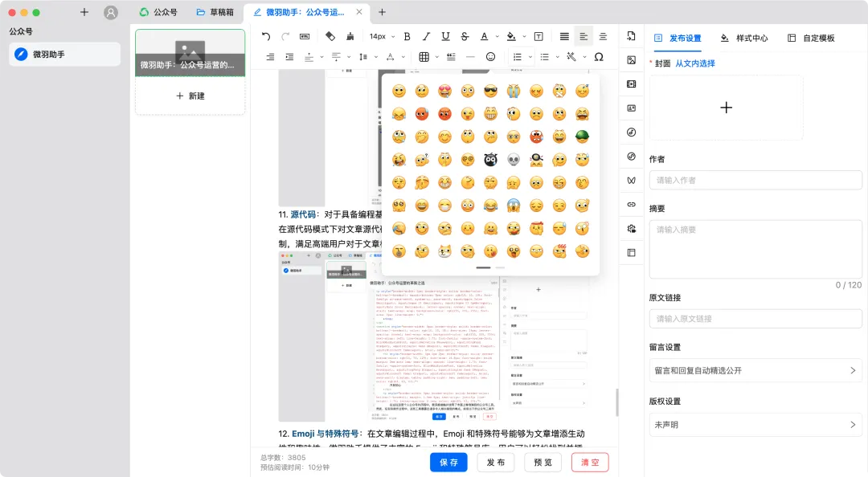This screenshot has height=477, width=868.
Task: Click the blue 保存 button
Action: click(x=448, y=462)
